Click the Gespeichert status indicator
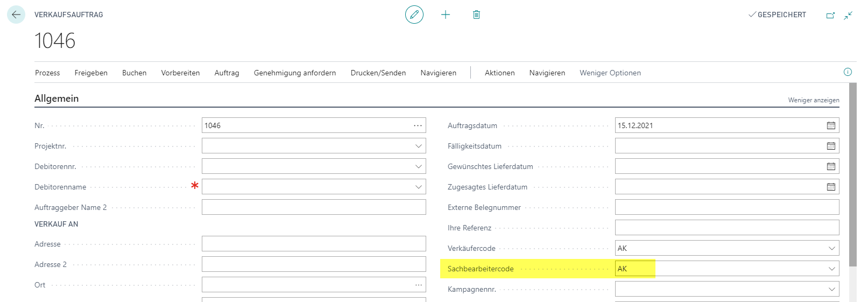 tap(777, 15)
